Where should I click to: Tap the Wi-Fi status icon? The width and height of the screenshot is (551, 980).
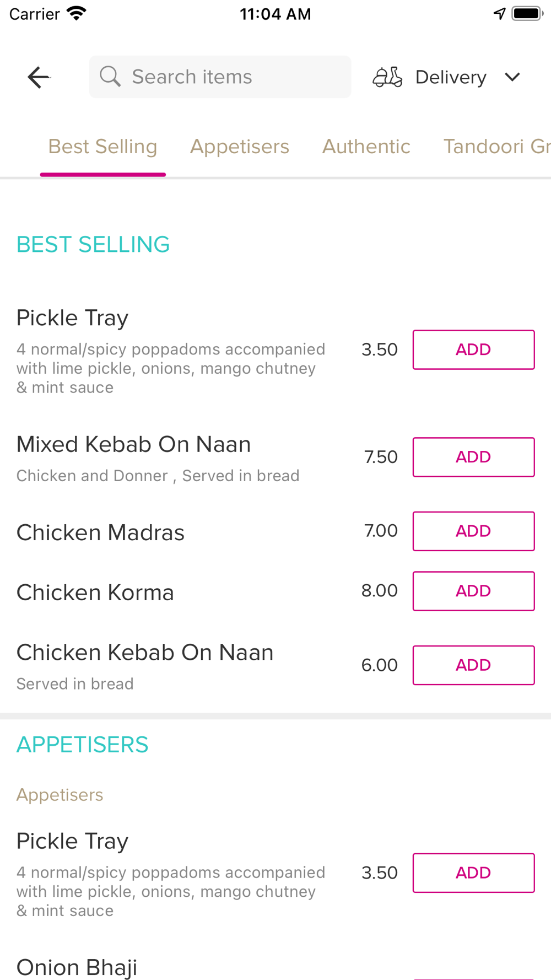click(77, 13)
